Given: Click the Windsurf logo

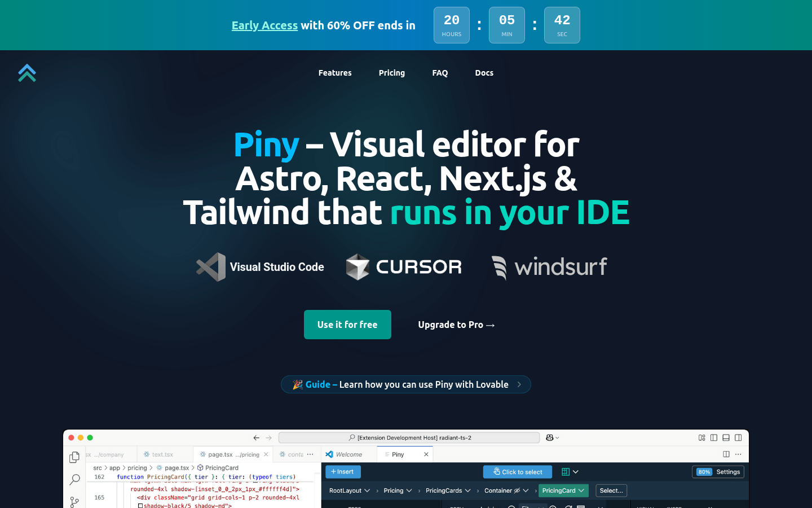Looking at the screenshot, I should coord(549,267).
